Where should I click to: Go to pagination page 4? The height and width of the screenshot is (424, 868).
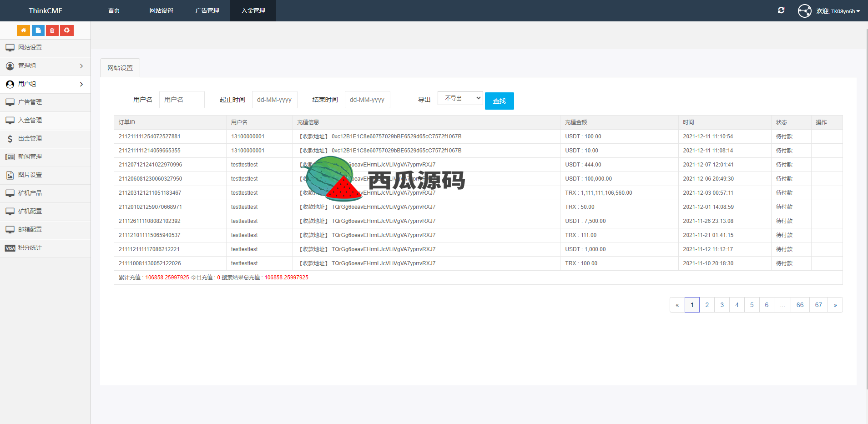737,305
